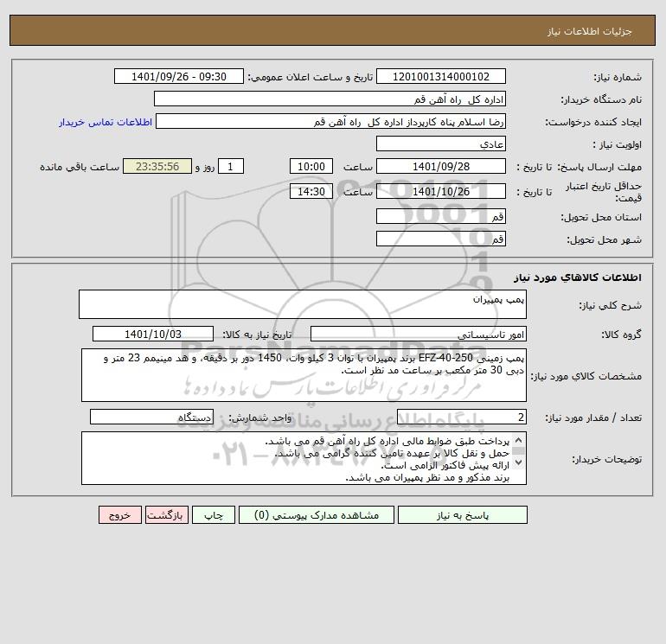666x644 pixels.
Task: Click price validity time 14:30
Action: click(x=311, y=191)
